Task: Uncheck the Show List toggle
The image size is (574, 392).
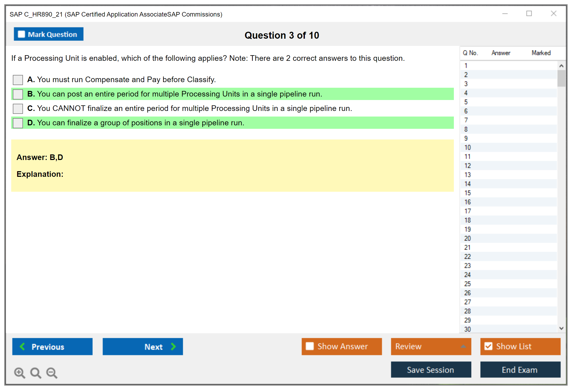Action: click(x=488, y=346)
